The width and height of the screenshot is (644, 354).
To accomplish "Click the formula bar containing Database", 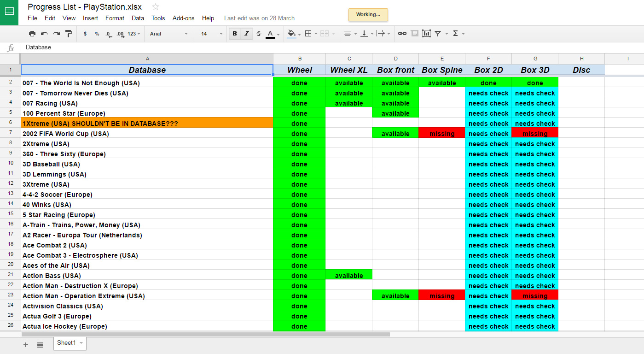I will click(x=331, y=47).
